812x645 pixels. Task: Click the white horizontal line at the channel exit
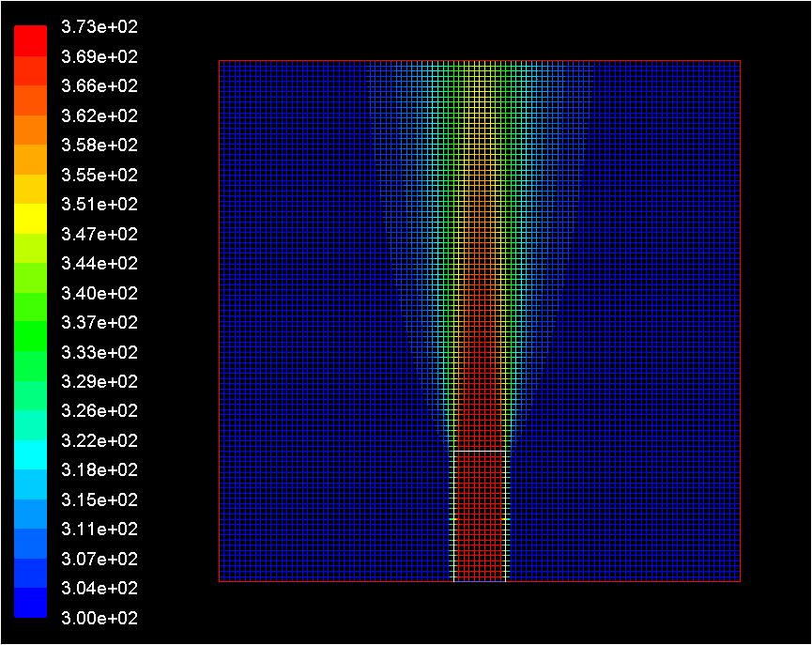coord(480,452)
